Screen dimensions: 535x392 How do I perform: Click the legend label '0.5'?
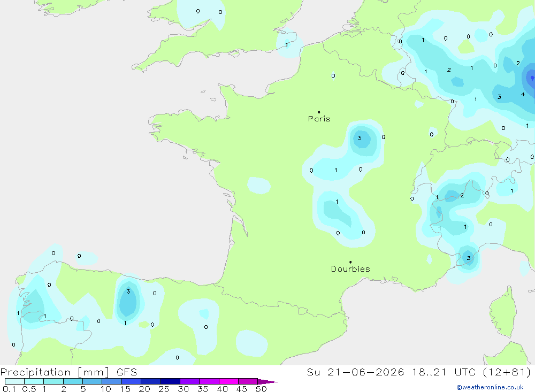pos(29,389)
